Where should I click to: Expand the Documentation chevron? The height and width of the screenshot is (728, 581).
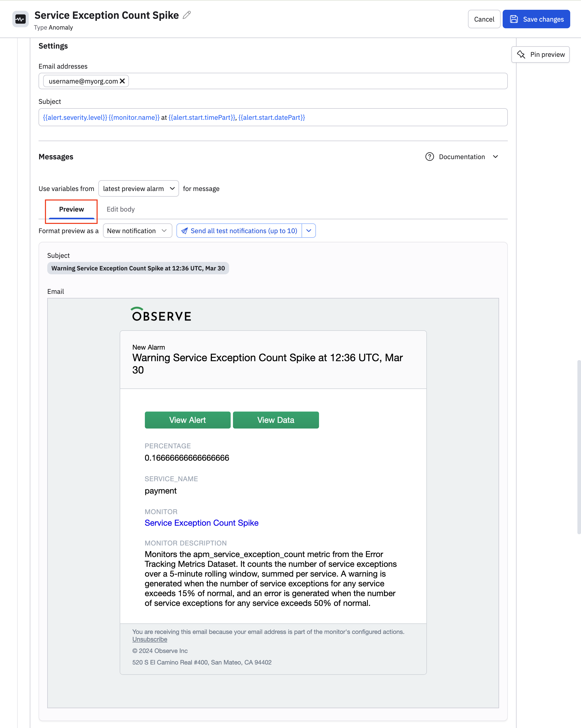pyautogui.click(x=495, y=157)
